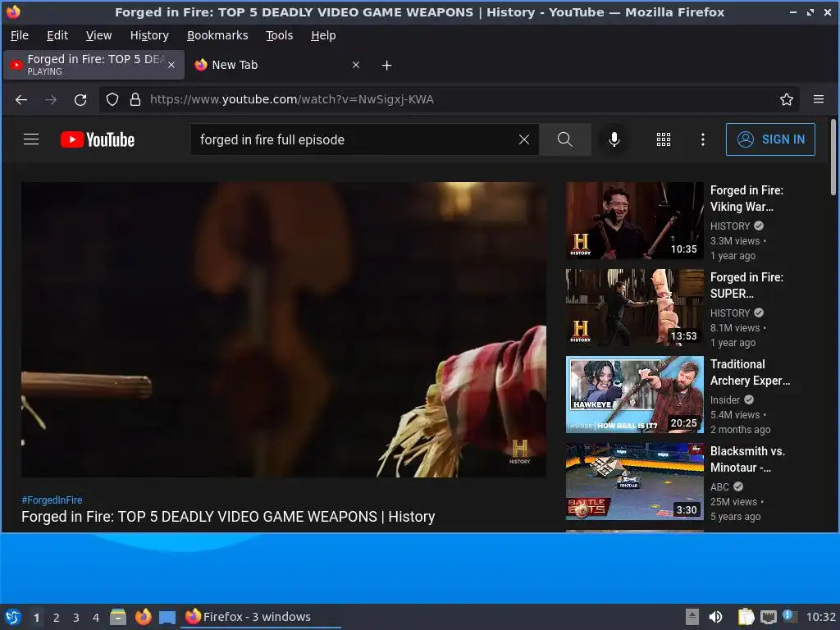Image resolution: width=840 pixels, height=630 pixels.
Task: Open the Bookmarks menu
Action: [x=217, y=35]
